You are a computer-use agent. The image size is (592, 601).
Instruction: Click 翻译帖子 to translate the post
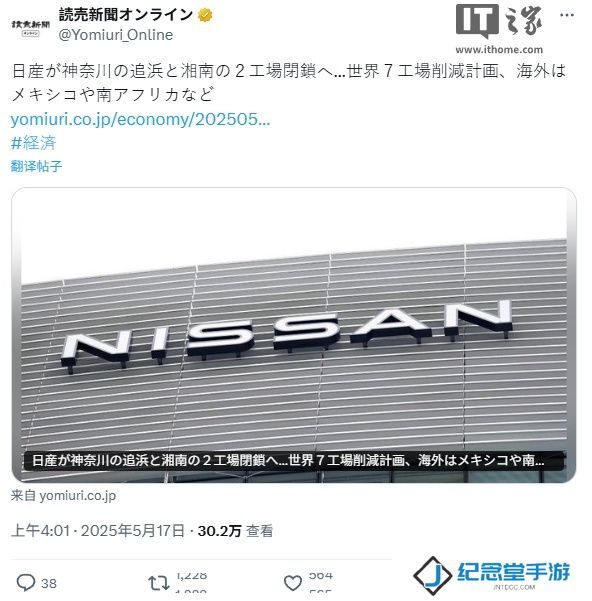click(36, 166)
